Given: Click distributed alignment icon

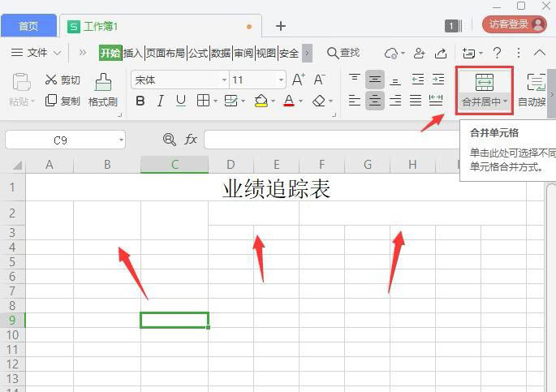Looking at the screenshot, I should (436, 101).
